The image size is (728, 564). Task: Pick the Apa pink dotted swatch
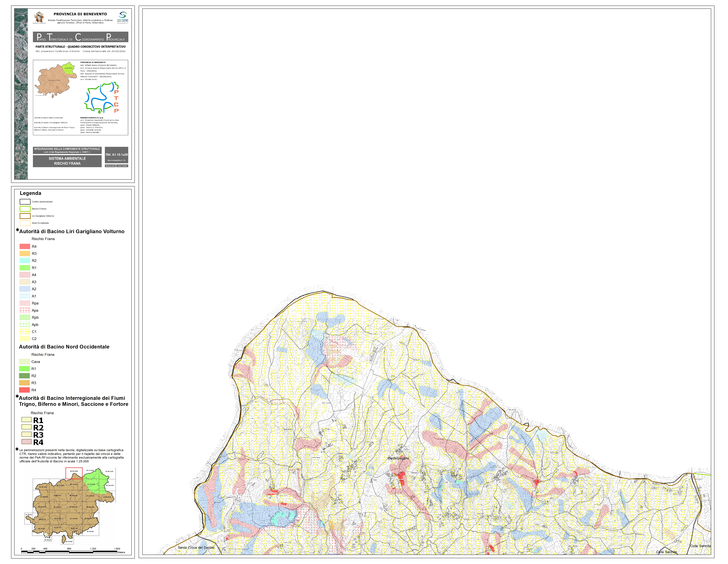tap(25, 310)
